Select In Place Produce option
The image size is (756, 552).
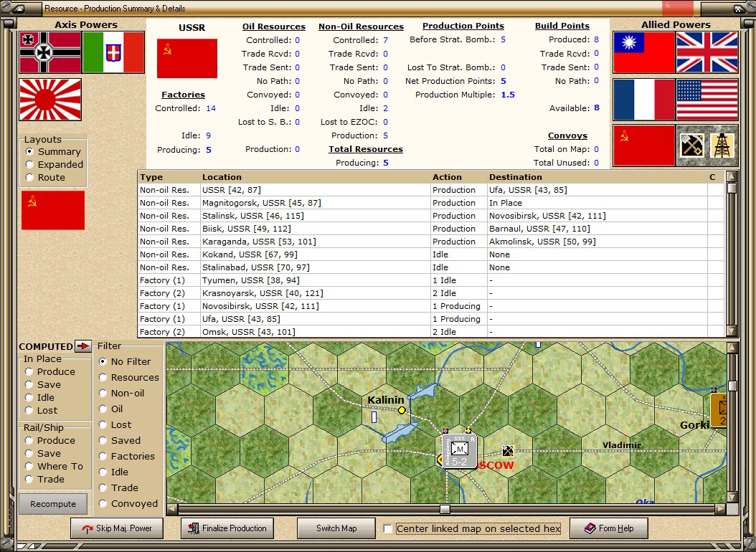click(x=29, y=371)
